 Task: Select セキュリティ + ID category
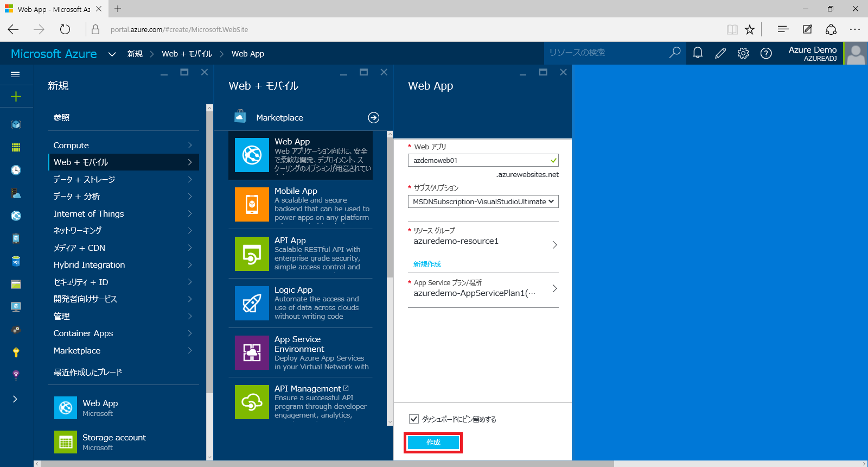tap(124, 282)
